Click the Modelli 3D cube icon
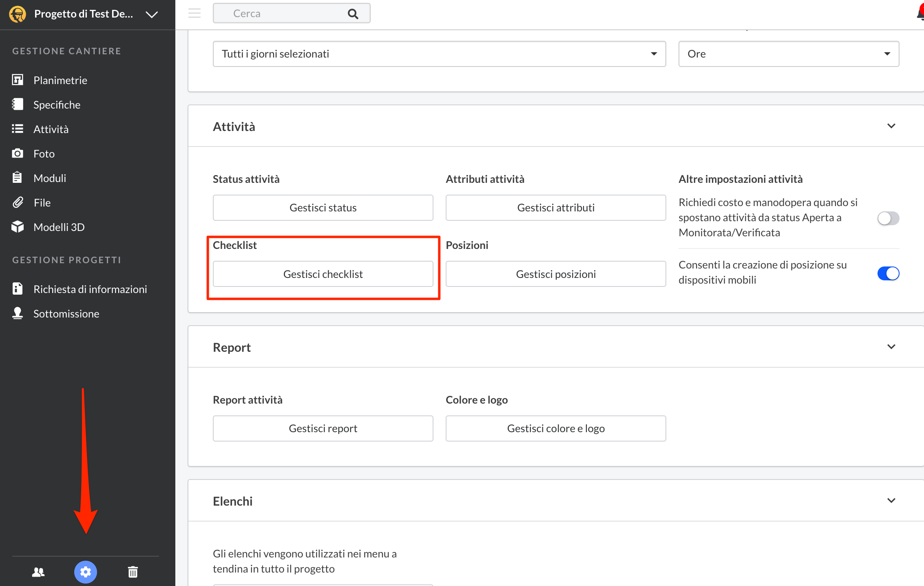The image size is (924, 586). [18, 226]
